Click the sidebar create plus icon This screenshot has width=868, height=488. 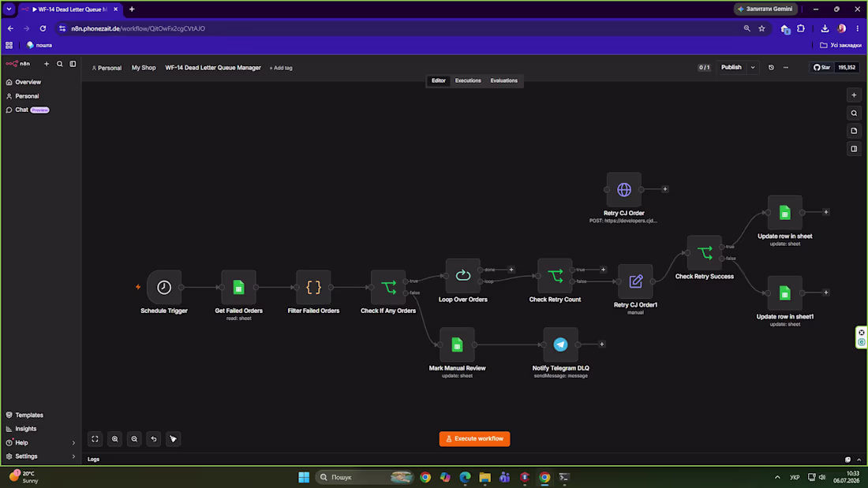(x=47, y=64)
